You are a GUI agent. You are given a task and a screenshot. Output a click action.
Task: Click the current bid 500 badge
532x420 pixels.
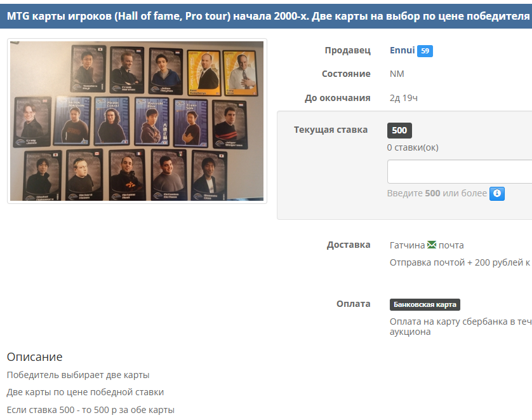tap(399, 130)
